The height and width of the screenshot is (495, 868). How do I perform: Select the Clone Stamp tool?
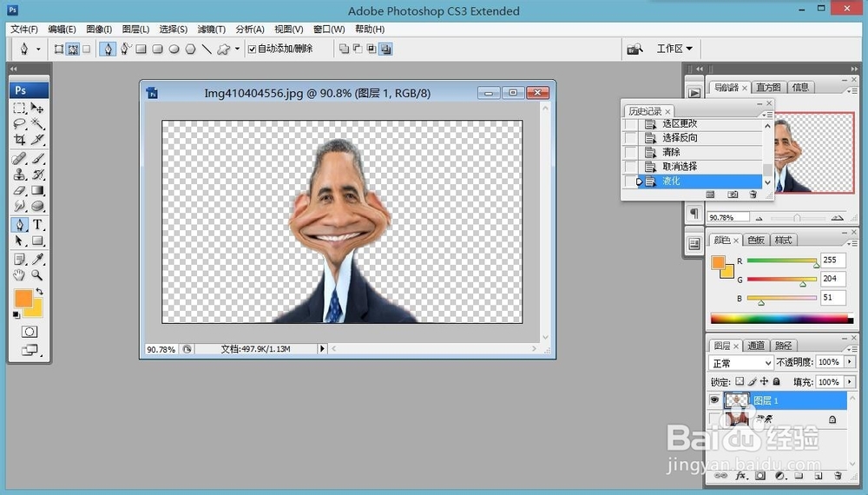20,175
